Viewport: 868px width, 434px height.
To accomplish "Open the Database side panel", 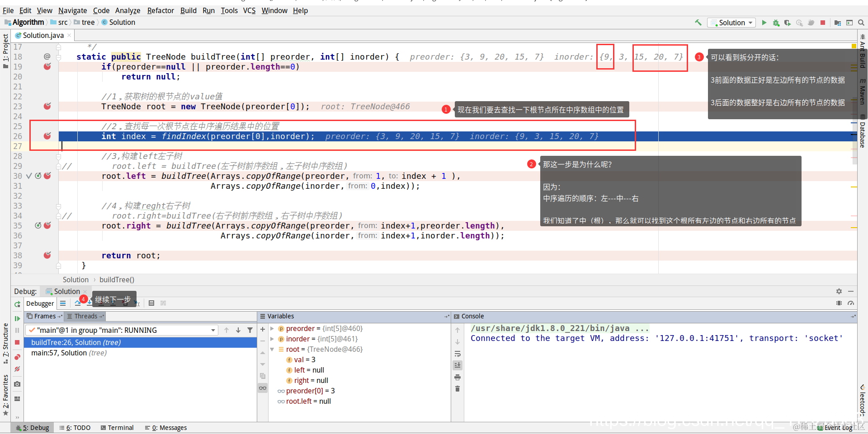I will (863, 131).
